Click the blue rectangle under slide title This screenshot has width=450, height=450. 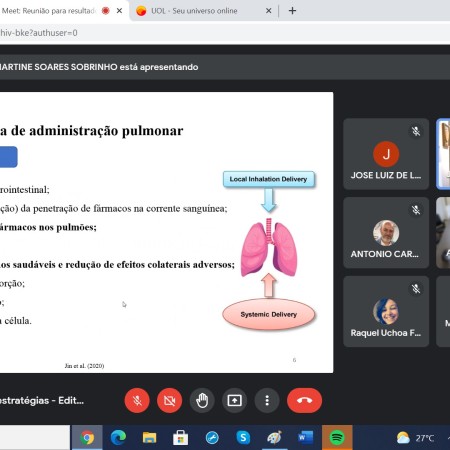point(9,157)
